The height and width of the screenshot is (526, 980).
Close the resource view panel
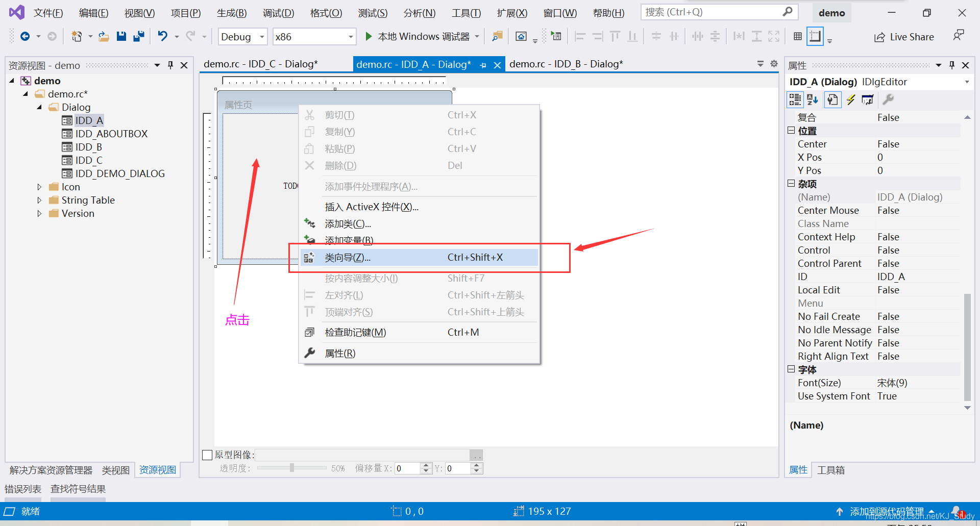tap(184, 65)
